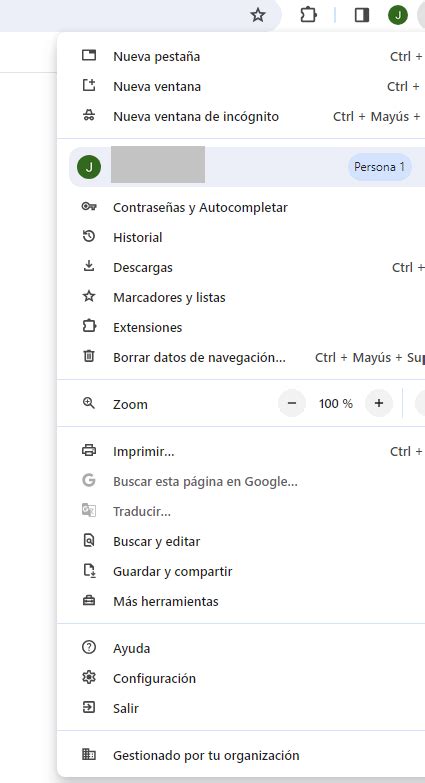Open the Guardar y compartir submenu

point(241,571)
